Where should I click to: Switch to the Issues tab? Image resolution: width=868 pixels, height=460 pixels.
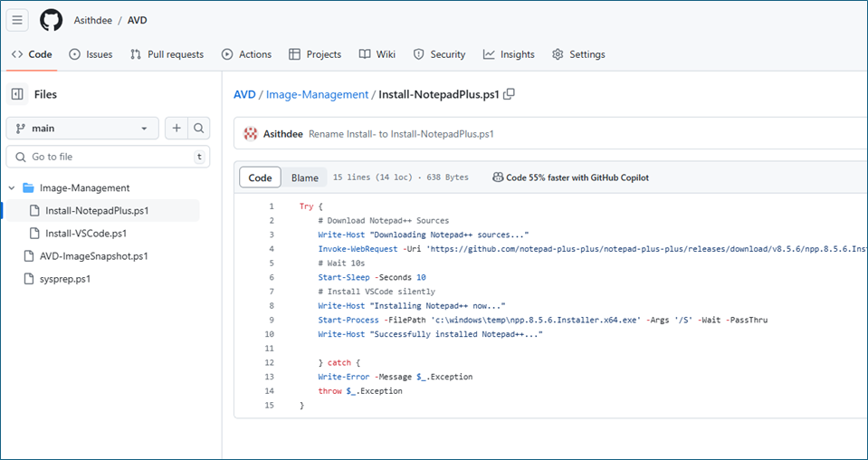(91, 54)
